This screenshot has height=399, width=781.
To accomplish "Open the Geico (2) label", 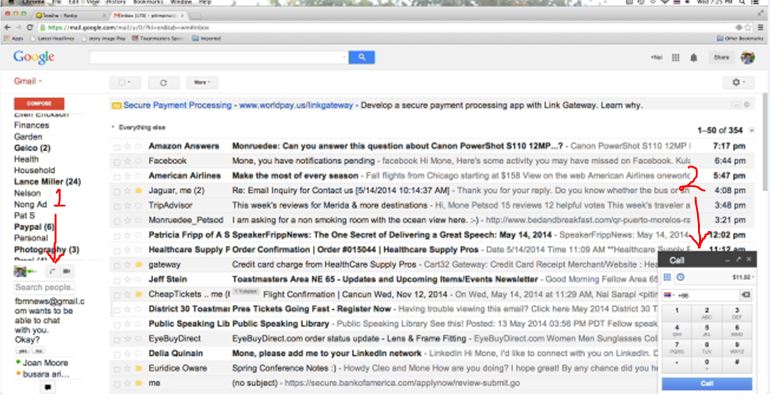I will pyautogui.click(x=32, y=148).
